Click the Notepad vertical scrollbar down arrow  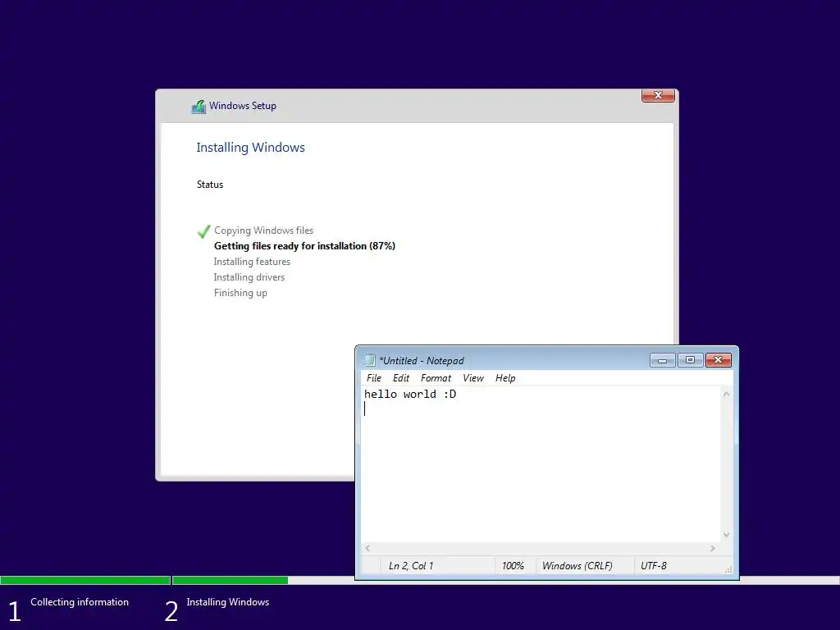coord(727,535)
